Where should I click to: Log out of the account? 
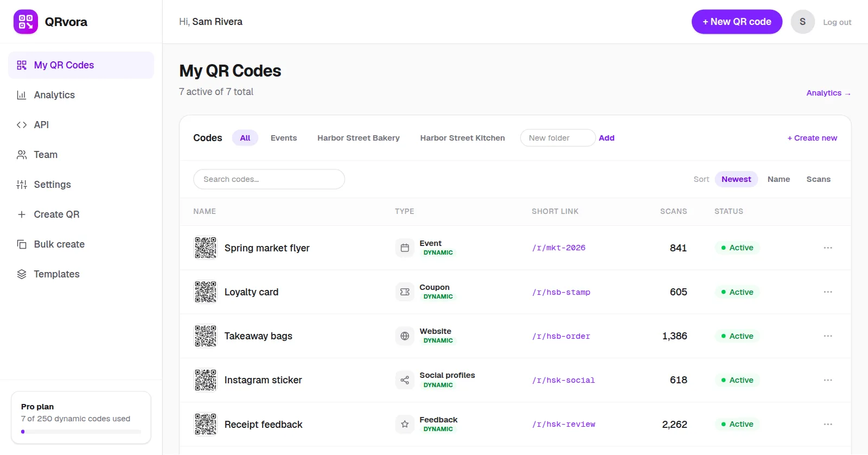(x=837, y=22)
